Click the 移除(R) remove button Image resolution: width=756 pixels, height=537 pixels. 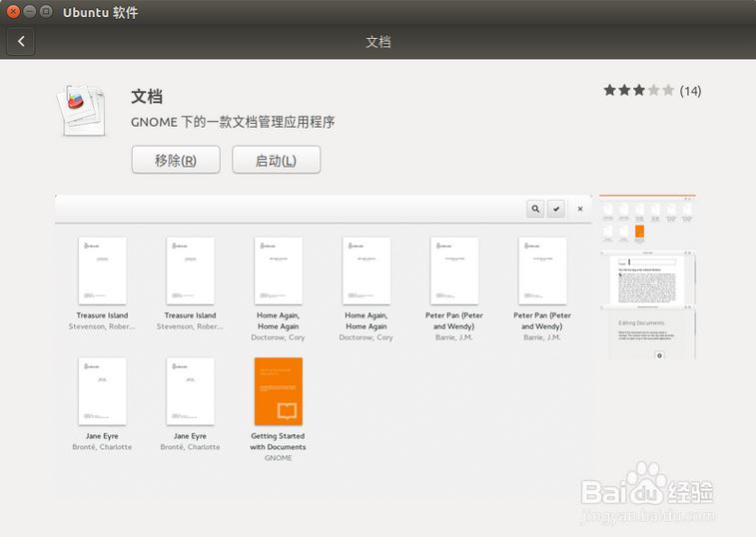pos(176,160)
